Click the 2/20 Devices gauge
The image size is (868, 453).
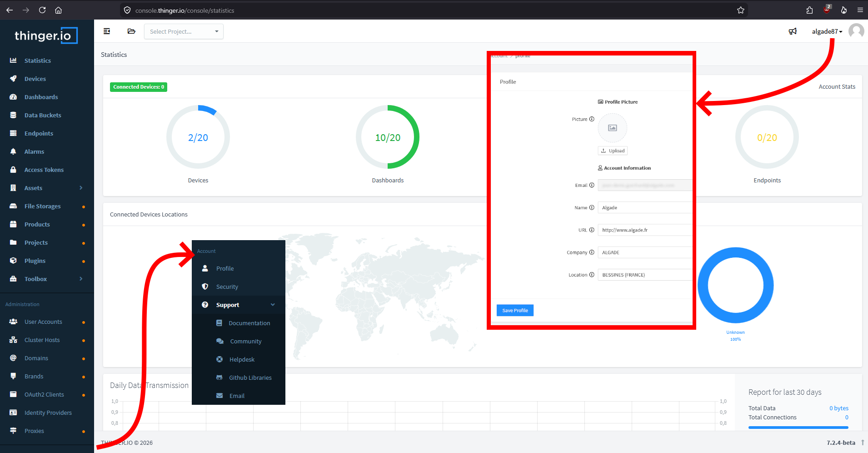pos(198,137)
